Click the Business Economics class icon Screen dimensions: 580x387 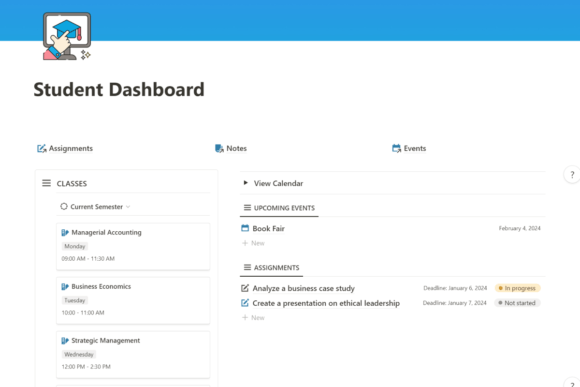[x=65, y=286]
